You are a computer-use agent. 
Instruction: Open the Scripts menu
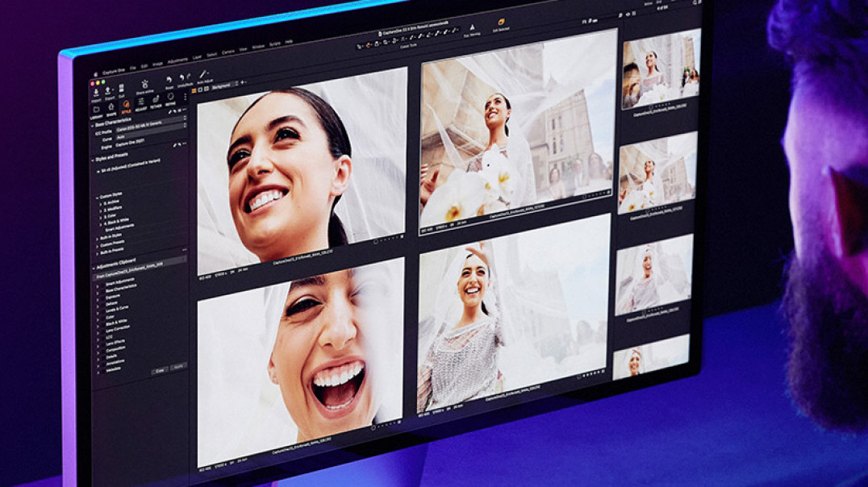pyautogui.click(x=274, y=44)
